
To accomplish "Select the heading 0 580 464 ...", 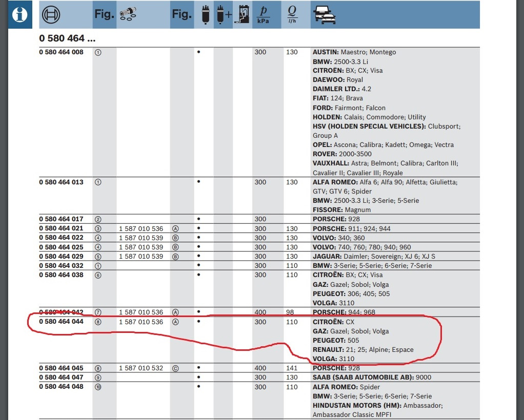I will [67, 38].
